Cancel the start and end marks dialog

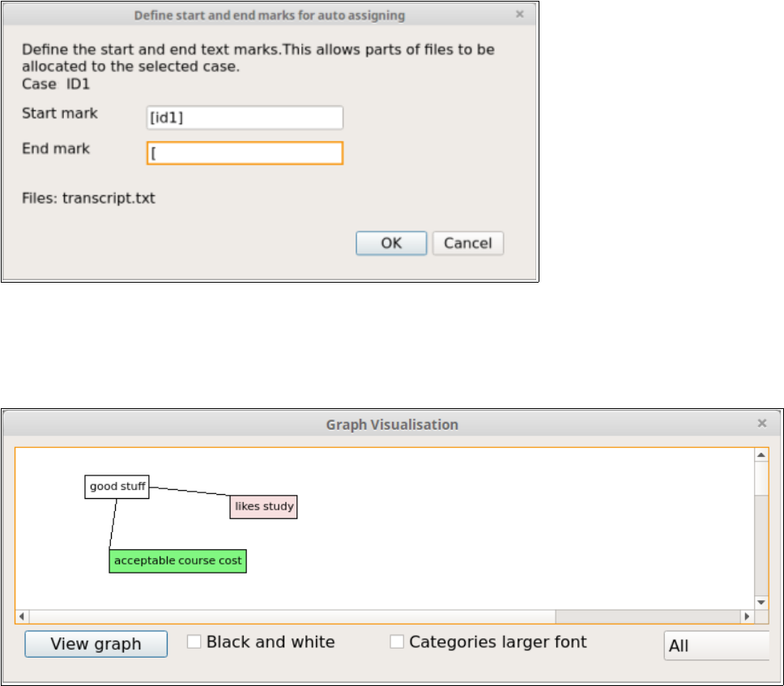click(468, 243)
